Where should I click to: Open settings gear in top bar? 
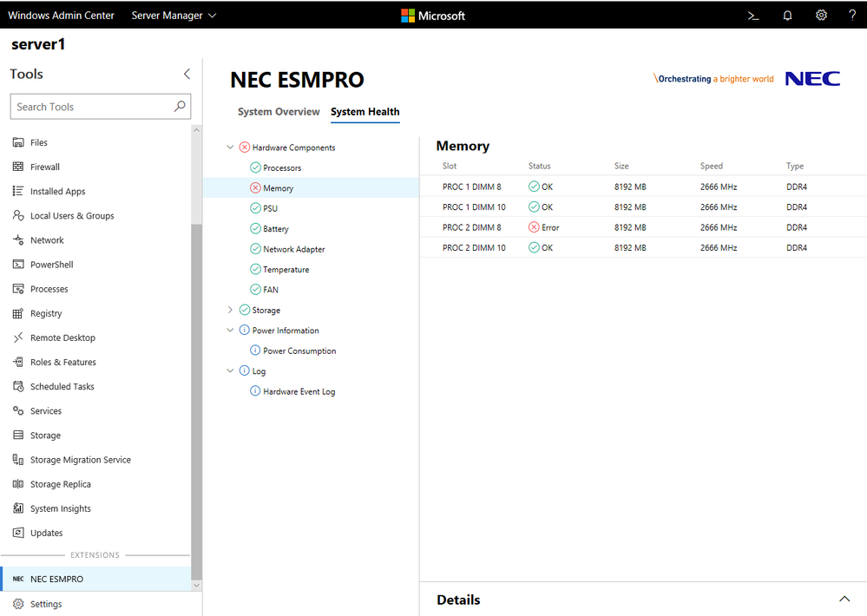pos(821,15)
